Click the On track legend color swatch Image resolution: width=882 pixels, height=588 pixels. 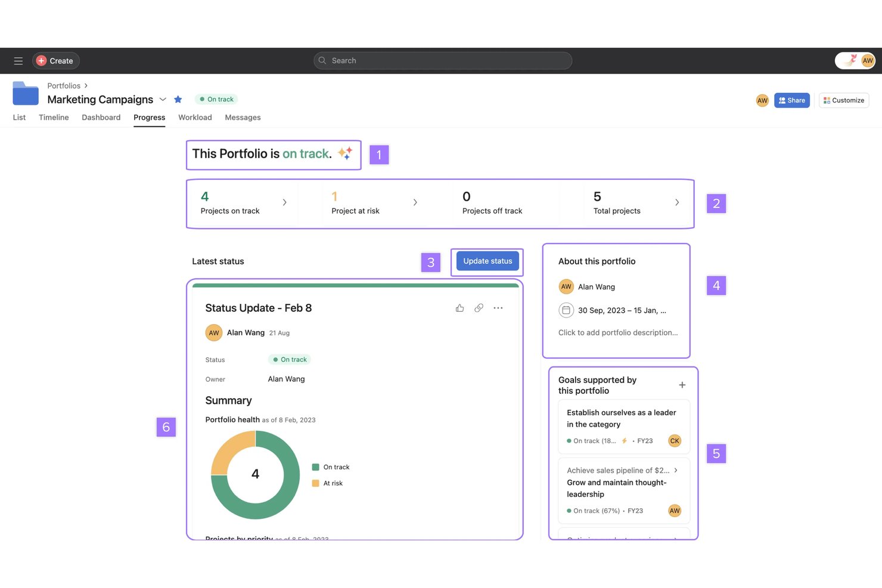click(x=315, y=467)
